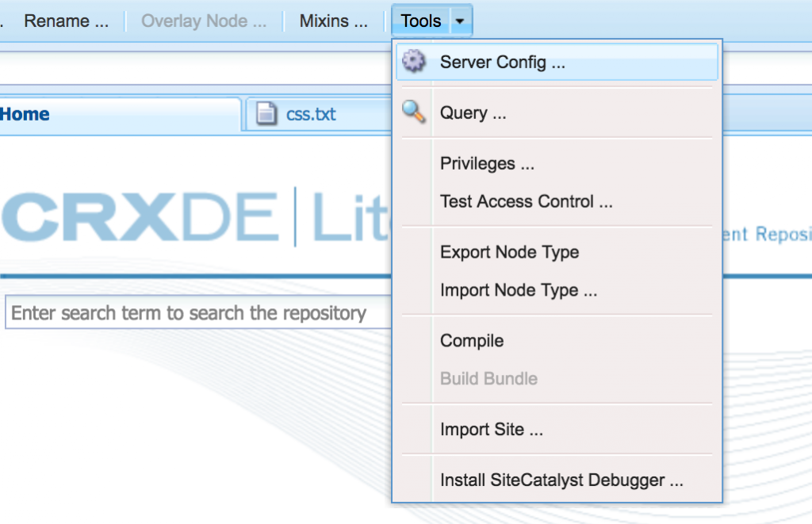Select the css.txt tab
Viewport: 812px width, 524px height.
(309, 113)
